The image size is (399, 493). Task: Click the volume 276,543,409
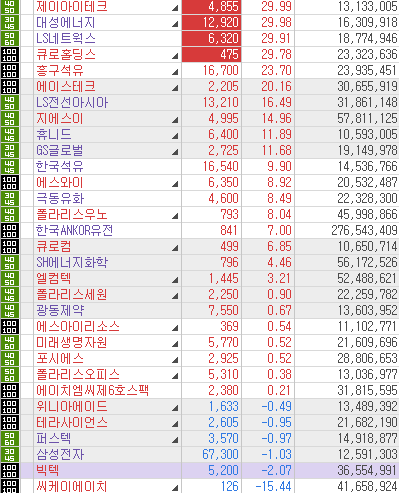pos(364,231)
